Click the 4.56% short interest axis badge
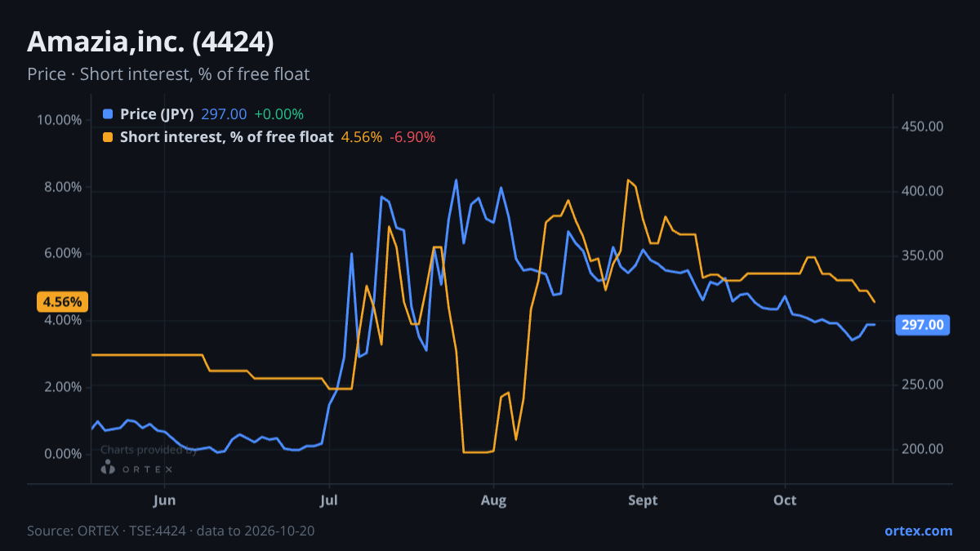This screenshot has width=980, height=551. click(x=62, y=302)
